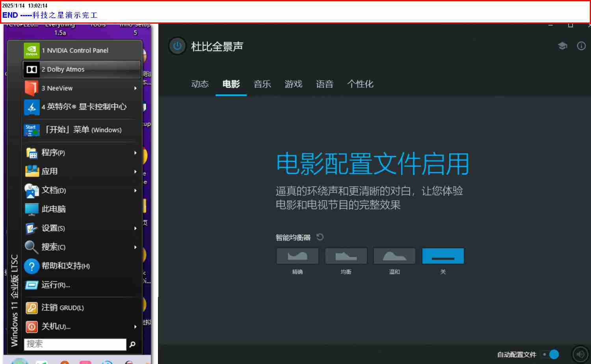Viewport: 591px width, 364px height.
Task: Switch to the 动态 tab
Action: (200, 84)
